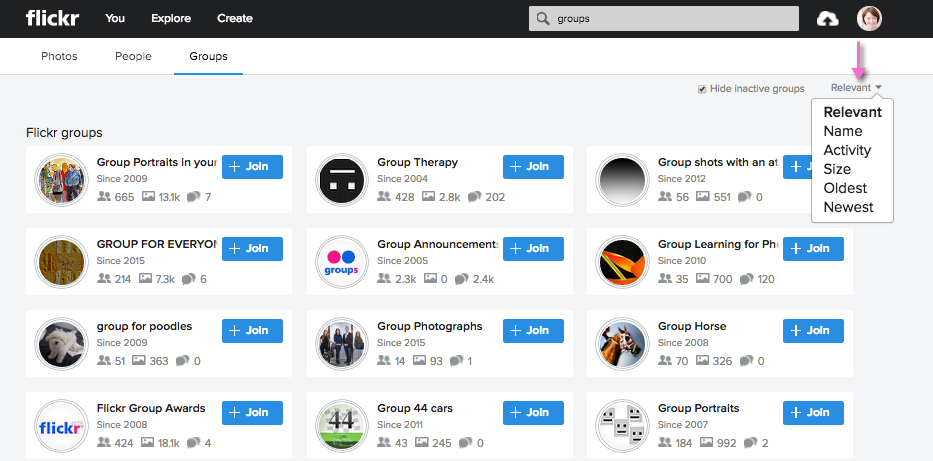The width and height of the screenshot is (933, 461).
Task: Click discussions icon for Flickr Group Awards
Action: pos(193,443)
